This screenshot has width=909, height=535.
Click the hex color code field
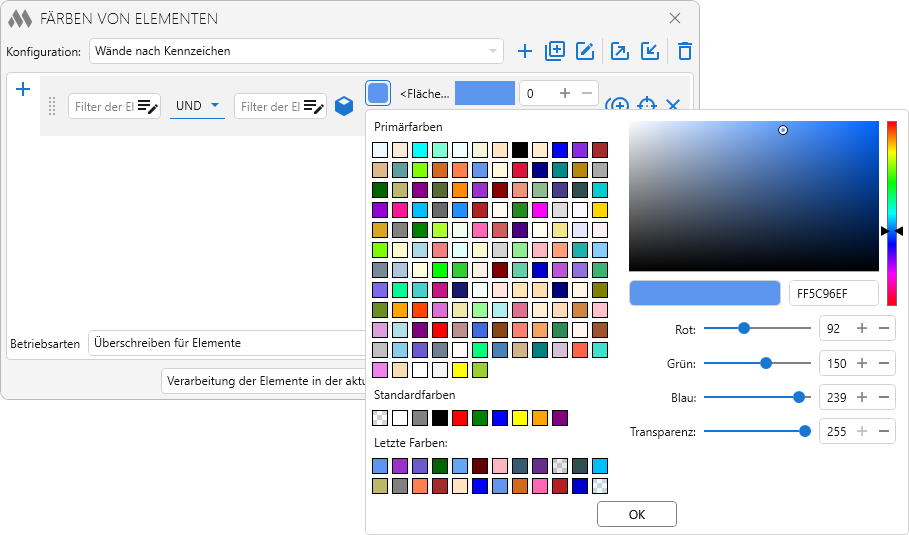[833, 293]
